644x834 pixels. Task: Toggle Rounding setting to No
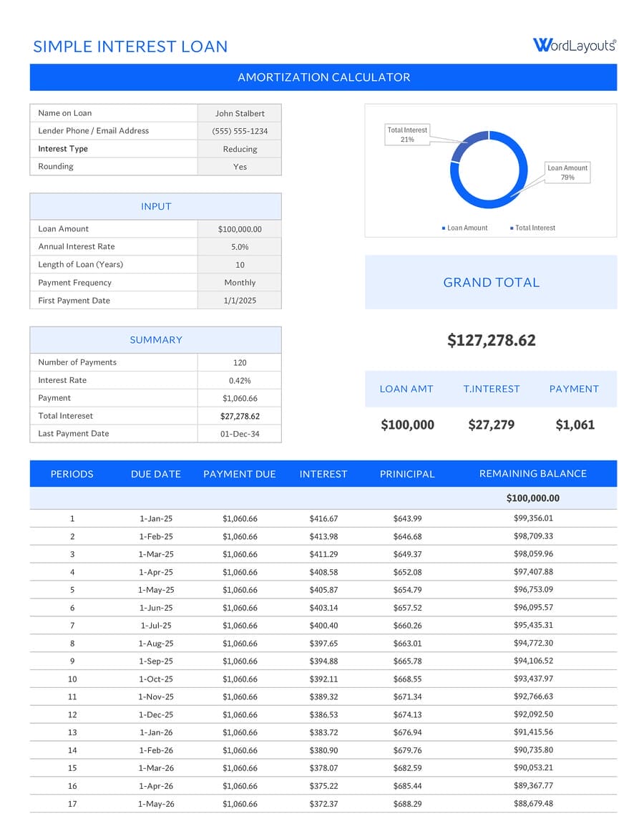(239, 166)
